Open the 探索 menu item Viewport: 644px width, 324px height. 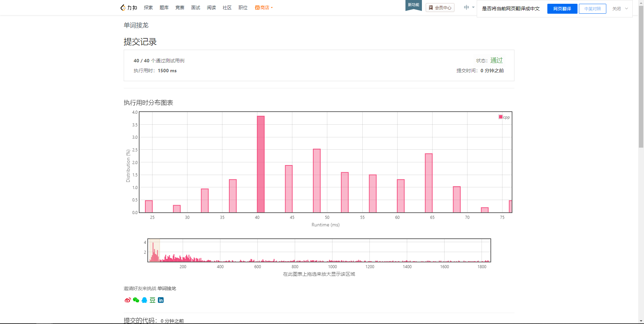coord(148,8)
